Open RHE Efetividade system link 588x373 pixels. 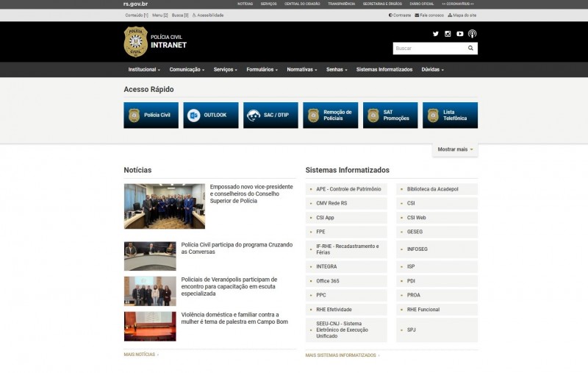(346, 310)
